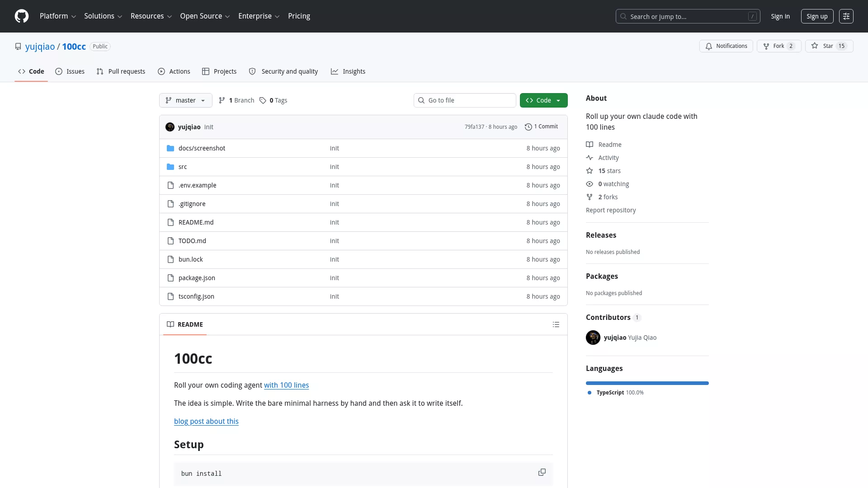The image size is (868, 488).
Task: Click the Star icon
Action: [x=815, y=46]
